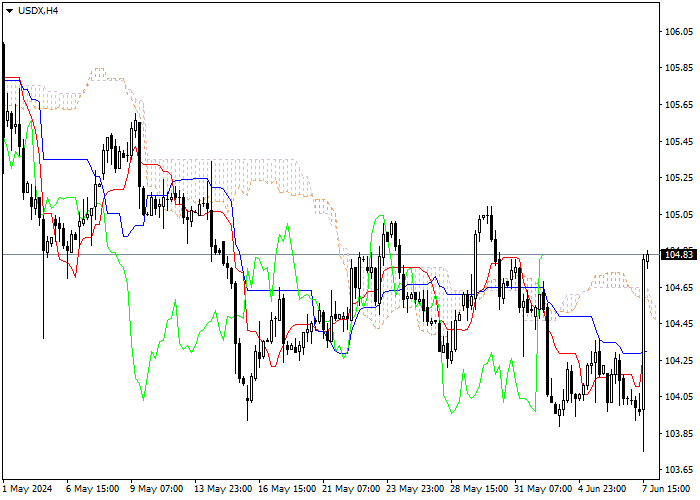Click the 103.85 price scale value
The height and width of the screenshot is (500, 700).
tap(679, 433)
